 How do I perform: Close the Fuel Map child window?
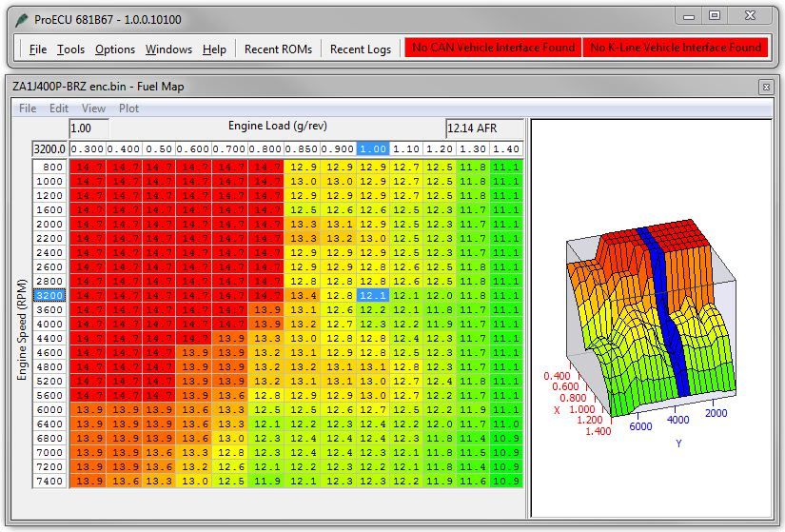coord(765,87)
